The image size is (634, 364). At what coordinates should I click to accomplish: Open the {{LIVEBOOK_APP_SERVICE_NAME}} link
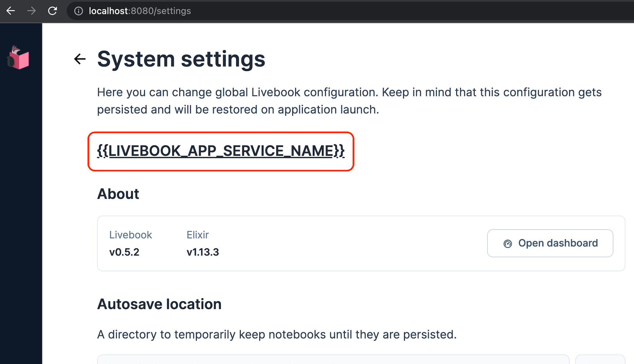pos(220,151)
